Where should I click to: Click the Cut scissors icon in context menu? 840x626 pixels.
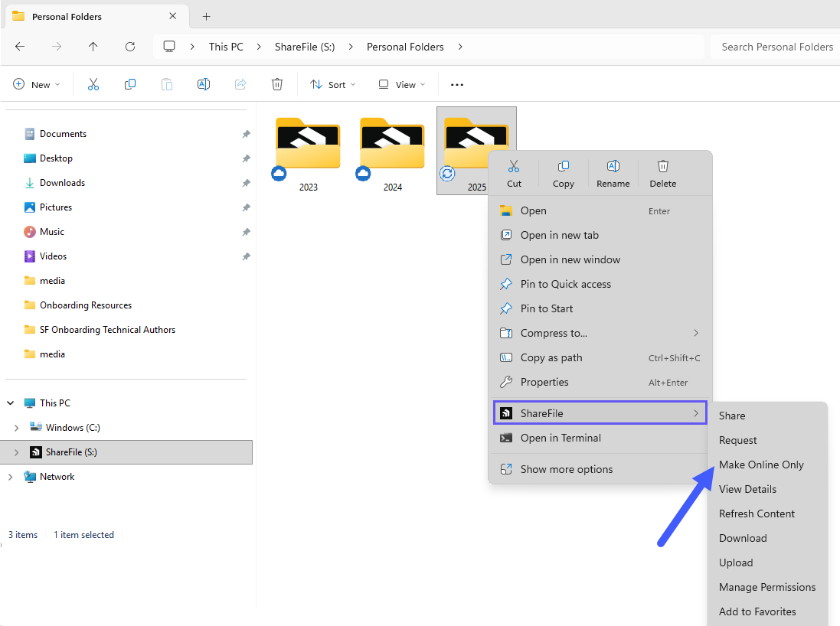[x=514, y=167]
